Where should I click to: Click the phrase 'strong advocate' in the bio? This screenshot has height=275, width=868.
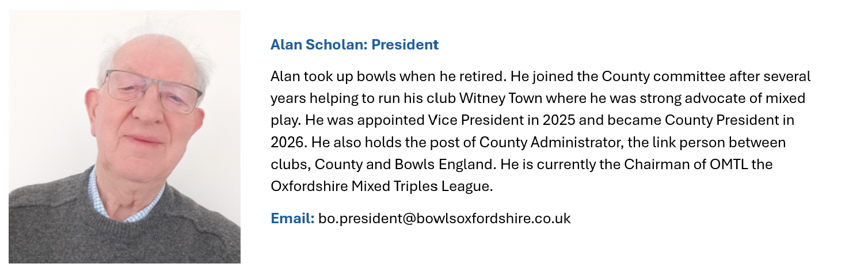pos(685,99)
